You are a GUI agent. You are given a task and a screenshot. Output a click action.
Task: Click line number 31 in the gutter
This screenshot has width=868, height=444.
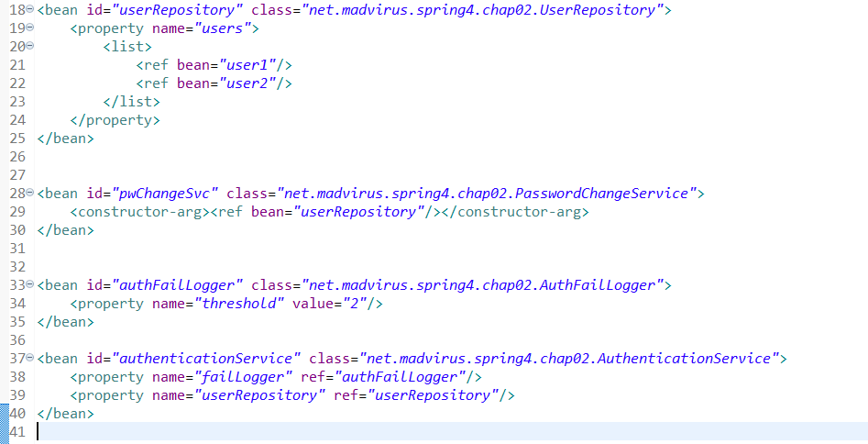click(x=17, y=249)
